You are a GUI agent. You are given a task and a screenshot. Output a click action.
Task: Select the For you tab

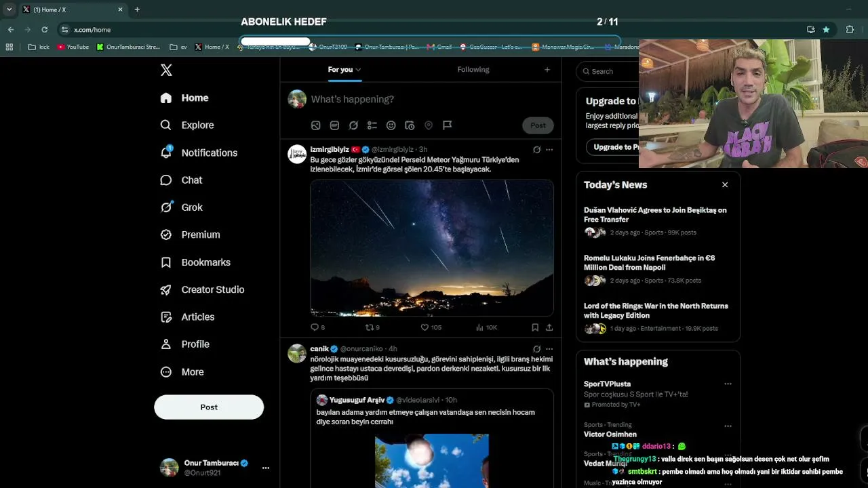tap(344, 70)
